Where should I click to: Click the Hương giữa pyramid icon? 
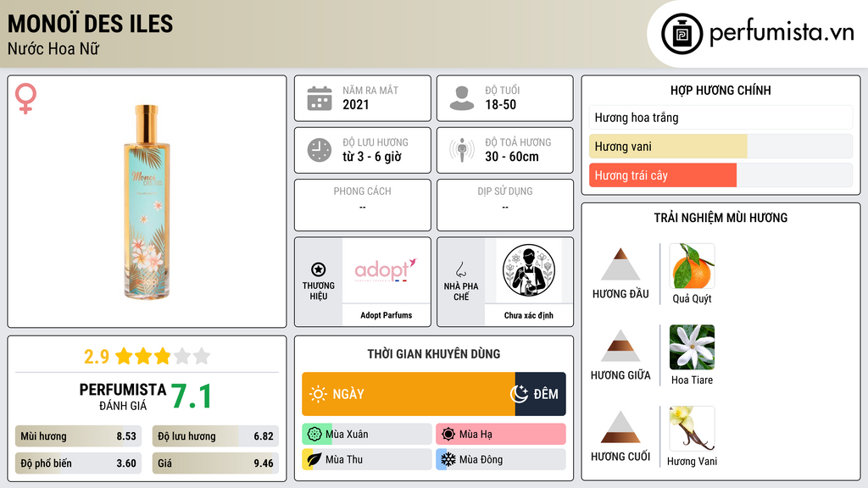point(620,346)
